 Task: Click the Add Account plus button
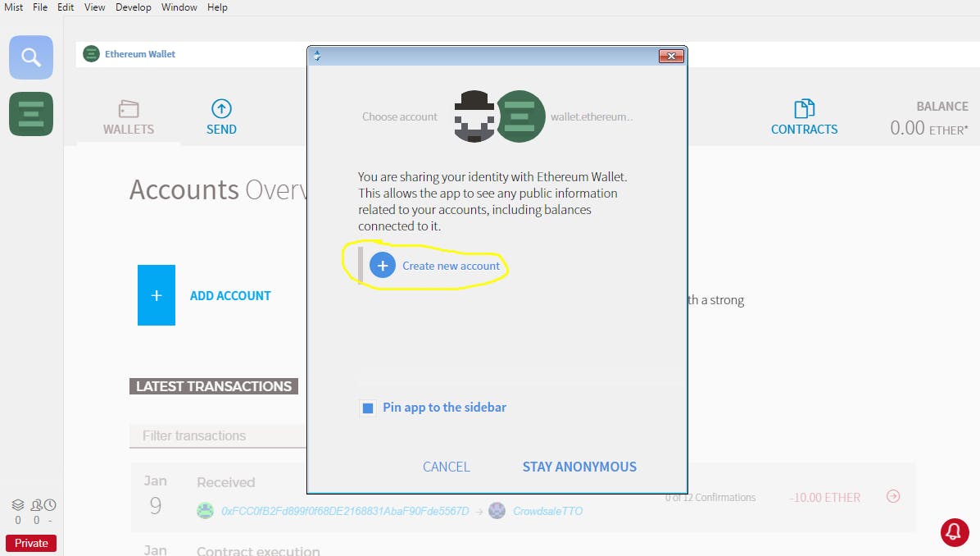coord(157,295)
